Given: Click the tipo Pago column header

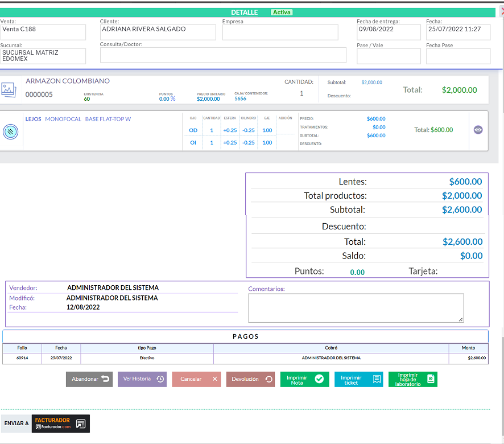Looking at the screenshot, I should point(147,348).
